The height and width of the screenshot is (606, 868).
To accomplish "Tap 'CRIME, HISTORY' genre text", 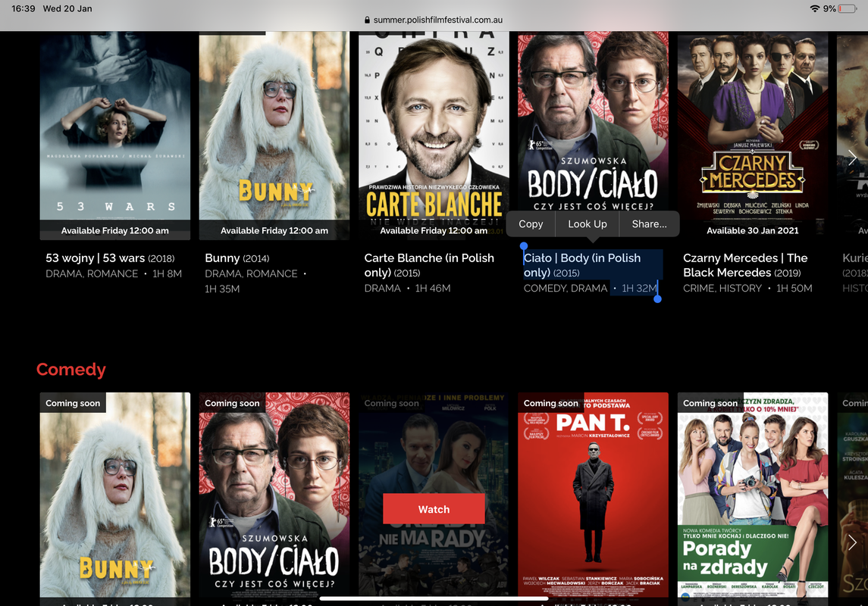I will [x=722, y=289].
